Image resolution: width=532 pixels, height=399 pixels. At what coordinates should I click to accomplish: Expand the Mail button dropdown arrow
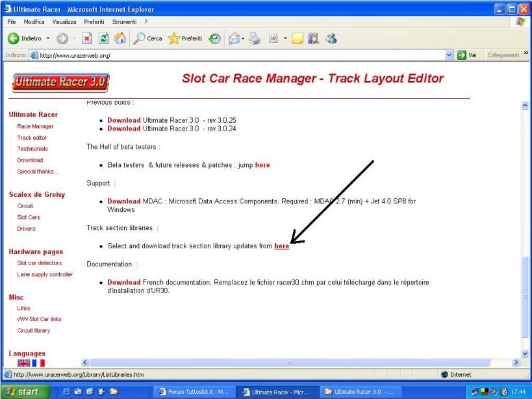pyautogui.click(x=243, y=38)
